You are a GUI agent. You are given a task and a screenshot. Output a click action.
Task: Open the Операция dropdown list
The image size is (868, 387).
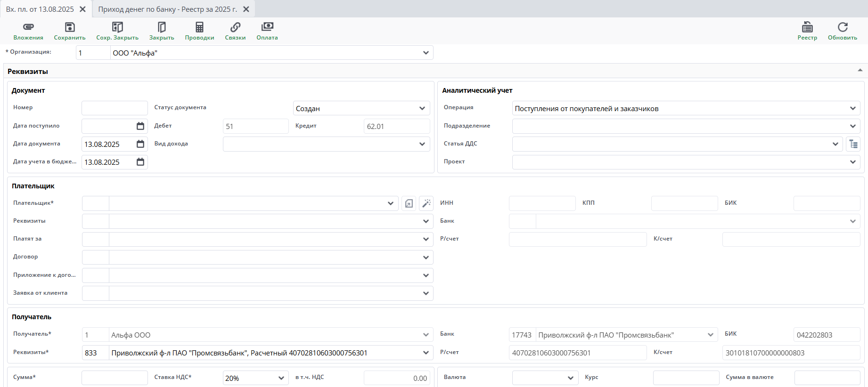[x=853, y=108]
